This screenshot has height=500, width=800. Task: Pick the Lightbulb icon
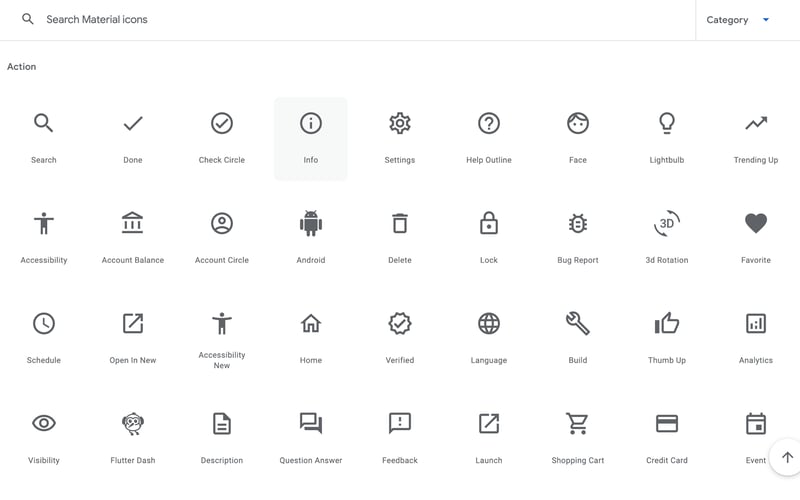(667, 123)
